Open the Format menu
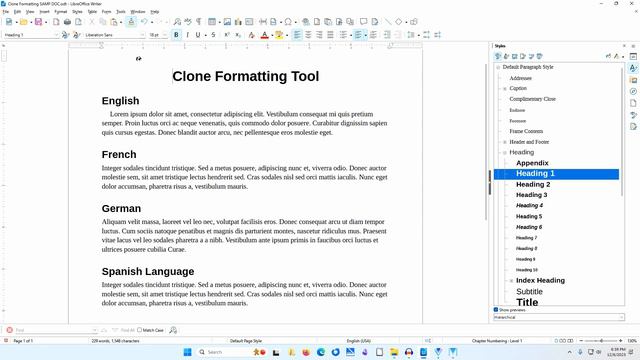This screenshot has width=640, height=360. tap(60, 12)
